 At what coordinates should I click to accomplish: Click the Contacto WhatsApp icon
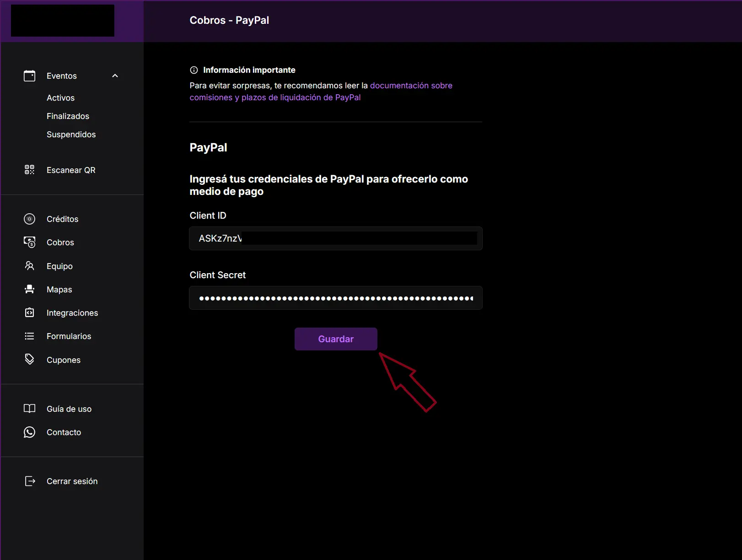[29, 432]
